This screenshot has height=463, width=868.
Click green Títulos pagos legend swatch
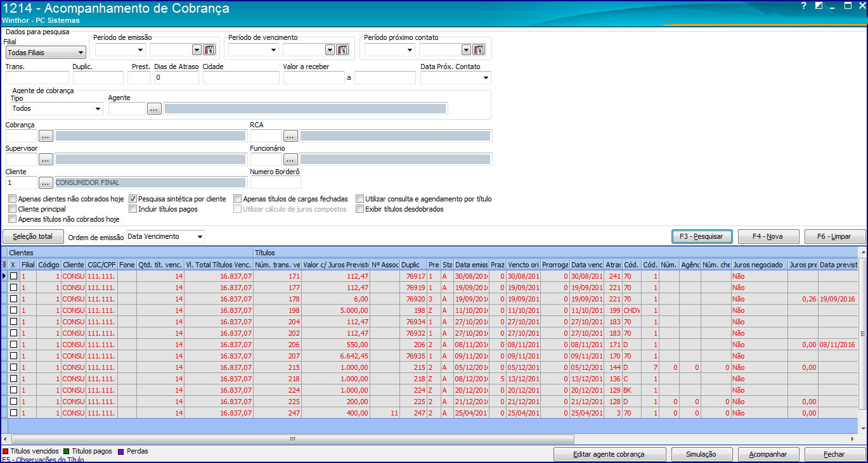[x=67, y=451]
